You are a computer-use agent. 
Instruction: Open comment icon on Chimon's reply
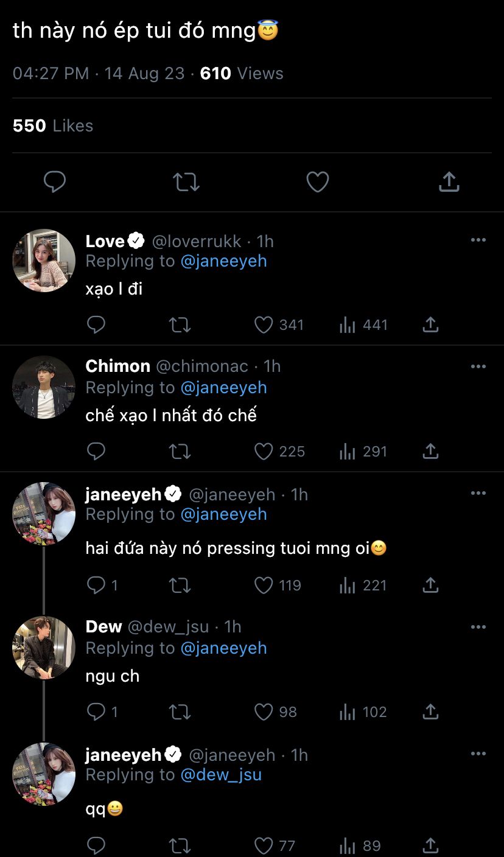click(96, 452)
